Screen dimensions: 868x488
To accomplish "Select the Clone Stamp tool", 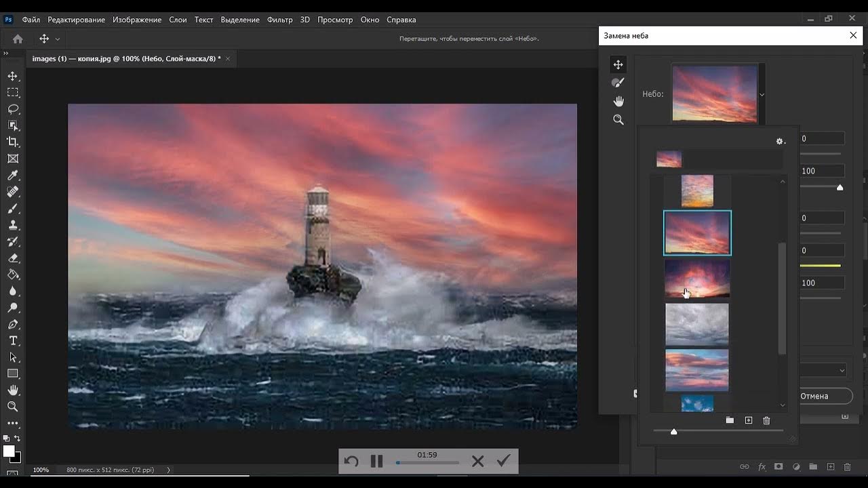I will click(12, 225).
